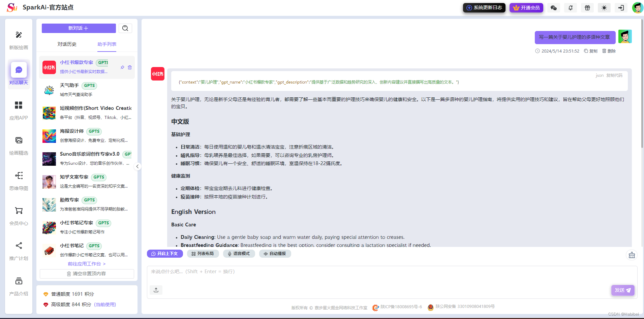The height and width of the screenshot is (319, 644).
Task: Follow 前往应用工作台 link
Action: coord(87,264)
